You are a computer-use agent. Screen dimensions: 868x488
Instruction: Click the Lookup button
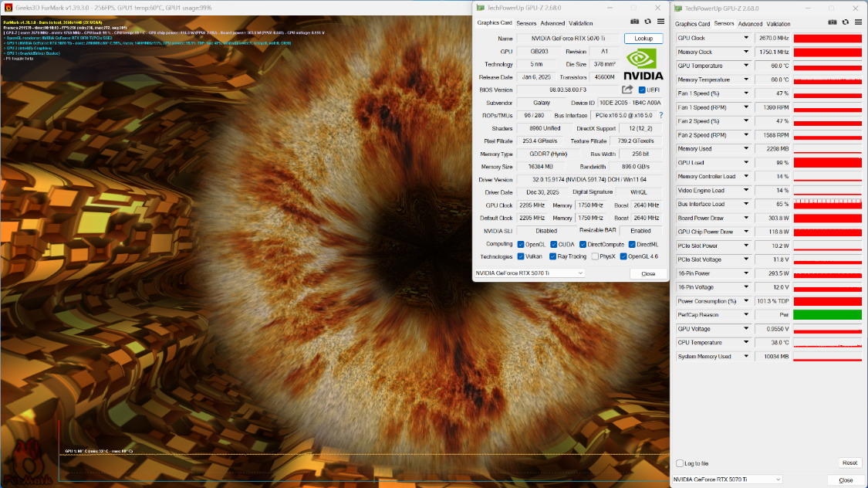(643, 38)
